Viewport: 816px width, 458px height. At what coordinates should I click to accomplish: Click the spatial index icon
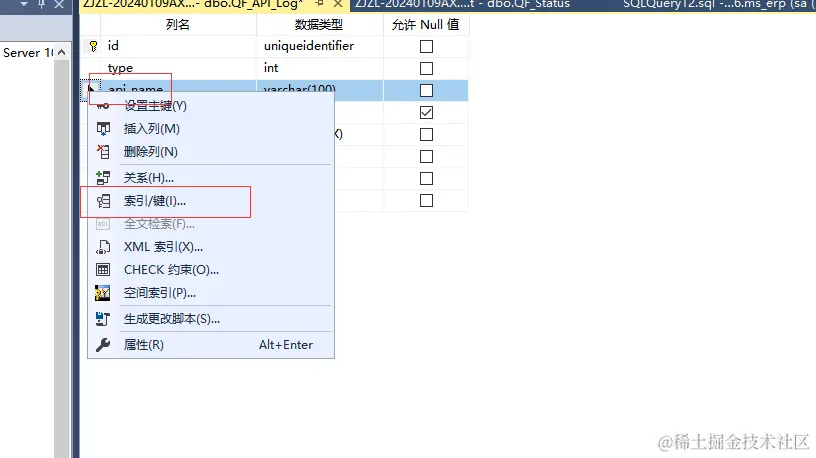click(103, 293)
